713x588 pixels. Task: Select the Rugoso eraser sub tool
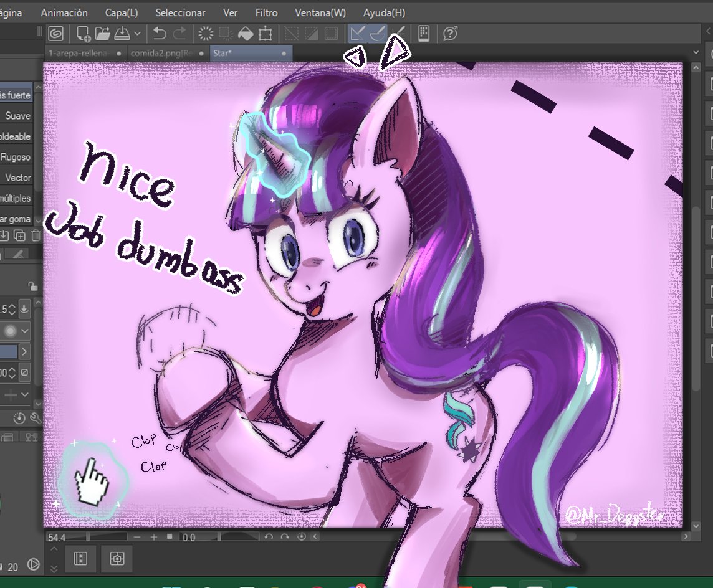[x=16, y=157]
